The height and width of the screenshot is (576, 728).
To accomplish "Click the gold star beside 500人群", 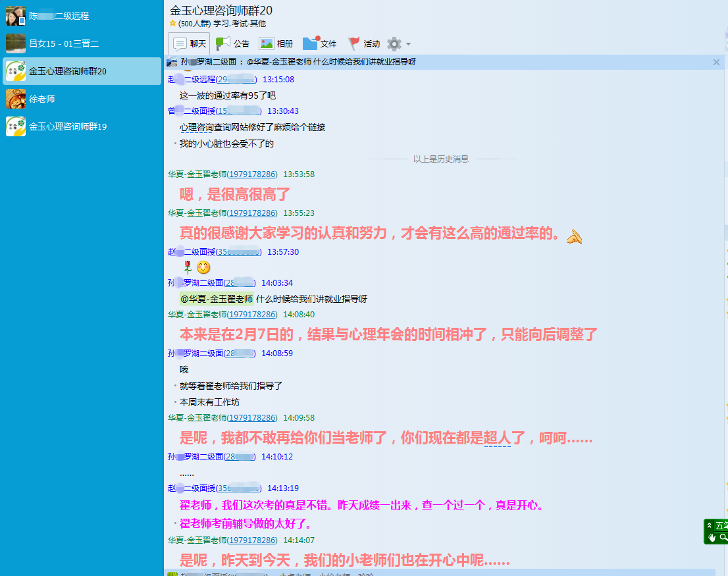I will (x=172, y=24).
